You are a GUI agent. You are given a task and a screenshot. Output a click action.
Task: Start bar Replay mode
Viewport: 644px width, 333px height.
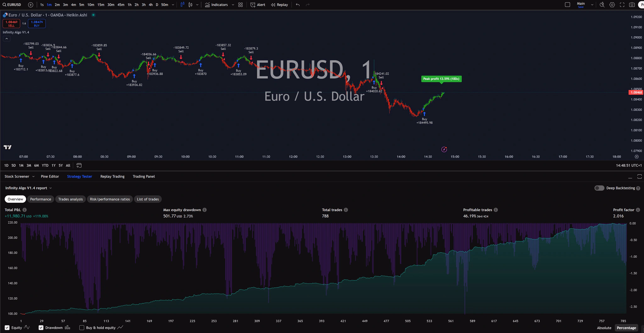coord(279,5)
